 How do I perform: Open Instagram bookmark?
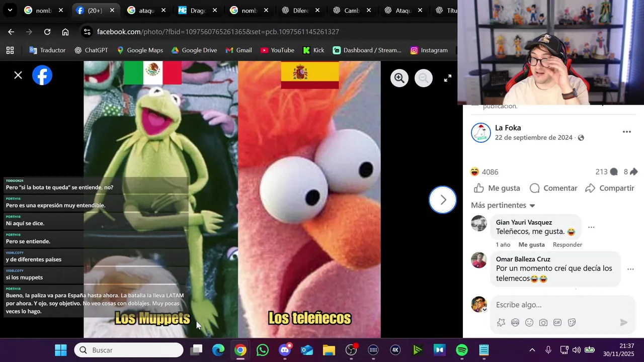pyautogui.click(x=429, y=50)
